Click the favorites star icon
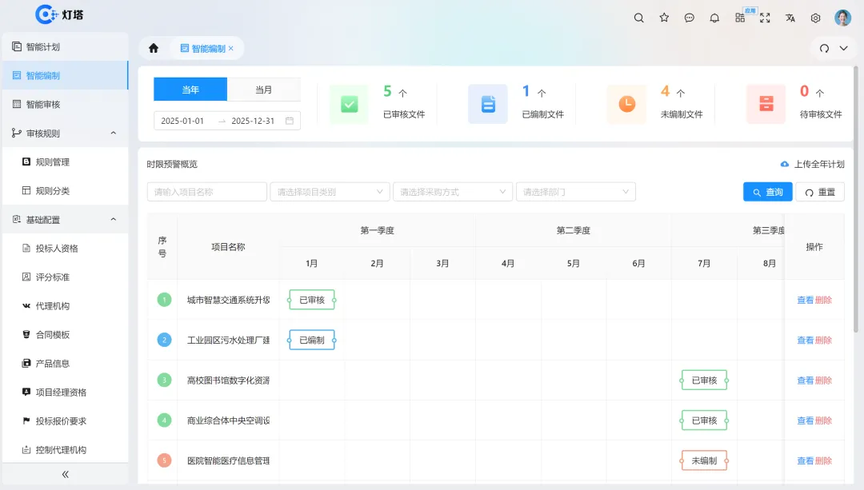The height and width of the screenshot is (490, 864). [664, 18]
